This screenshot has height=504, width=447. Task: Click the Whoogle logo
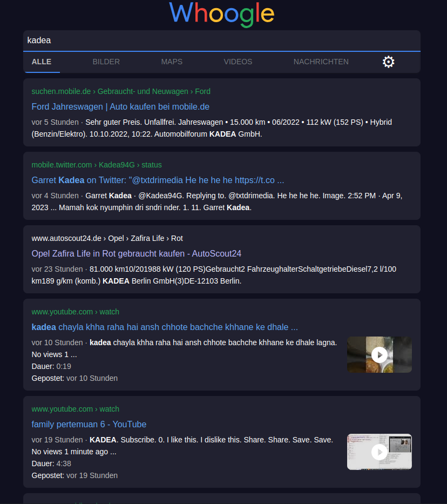(221, 14)
